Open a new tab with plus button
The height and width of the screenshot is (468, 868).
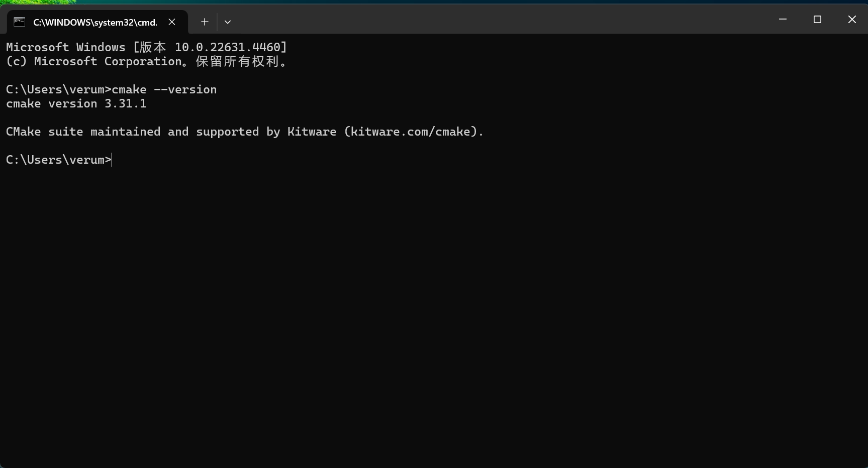tap(205, 22)
